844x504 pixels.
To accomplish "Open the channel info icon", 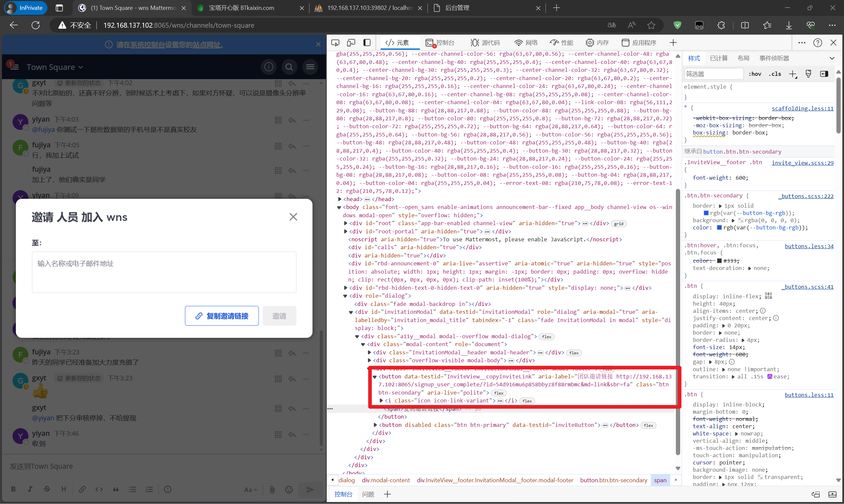I will click(x=268, y=67).
